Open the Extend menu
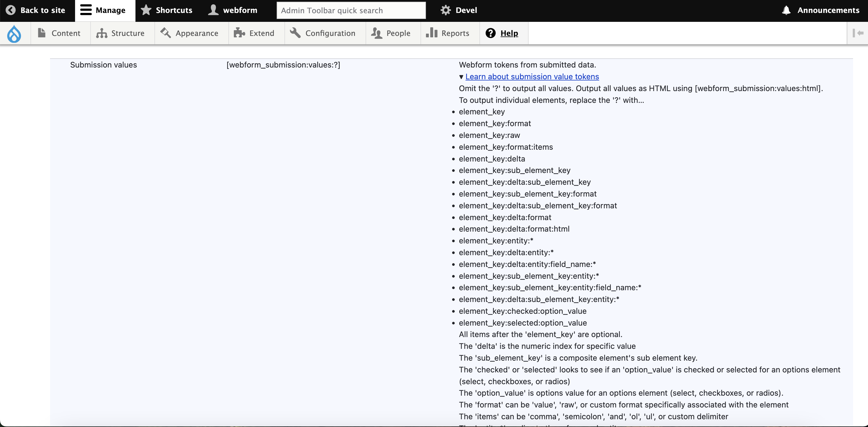The width and height of the screenshot is (868, 427). 255,33
